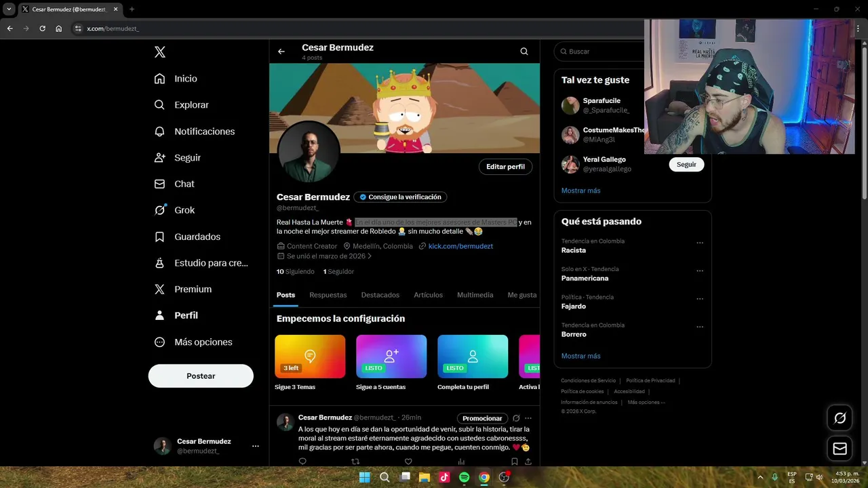Click the post analytics bar icon
Image resolution: width=868 pixels, height=488 pixels.
[461, 462]
